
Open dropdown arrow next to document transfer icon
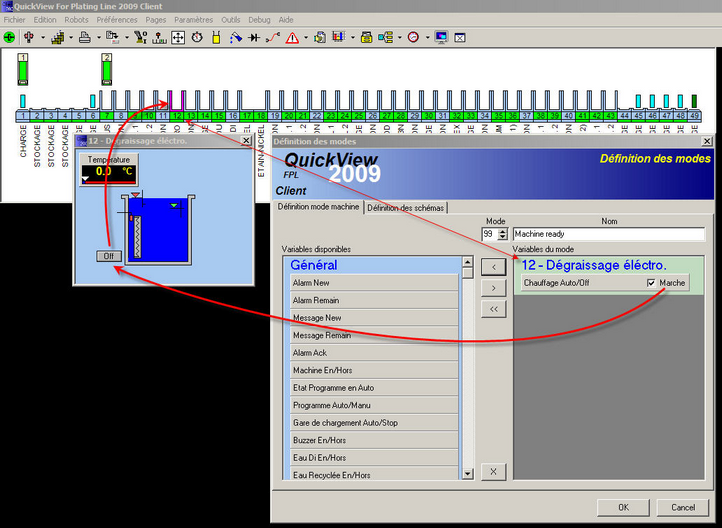(127, 38)
